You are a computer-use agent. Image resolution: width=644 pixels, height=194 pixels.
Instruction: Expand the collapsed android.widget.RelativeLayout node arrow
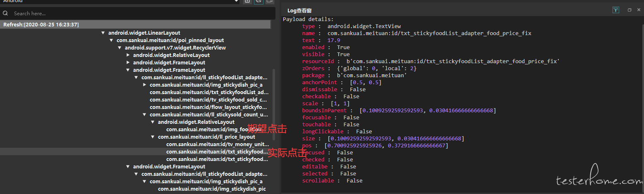point(128,55)
